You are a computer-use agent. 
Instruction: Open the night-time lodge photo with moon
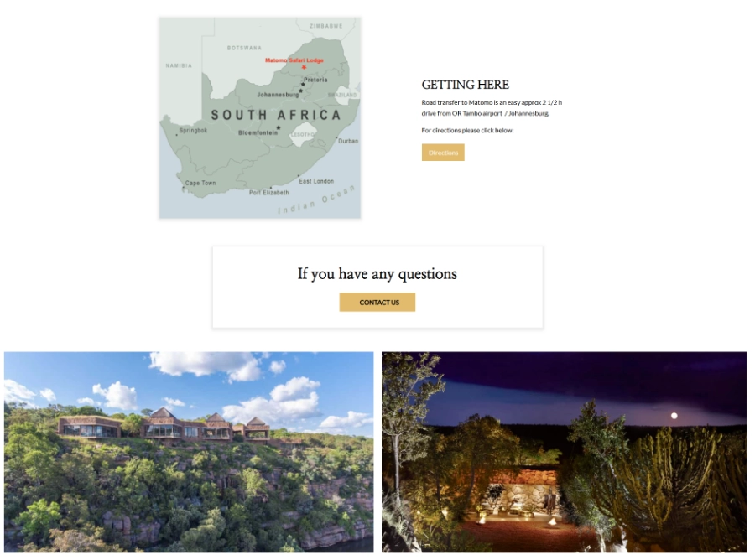point(565,452)
